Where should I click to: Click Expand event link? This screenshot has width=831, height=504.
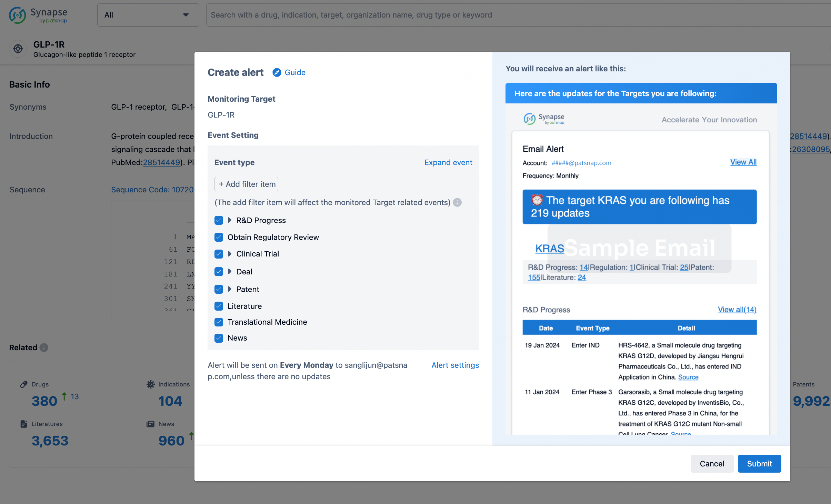tap(448, 162)
